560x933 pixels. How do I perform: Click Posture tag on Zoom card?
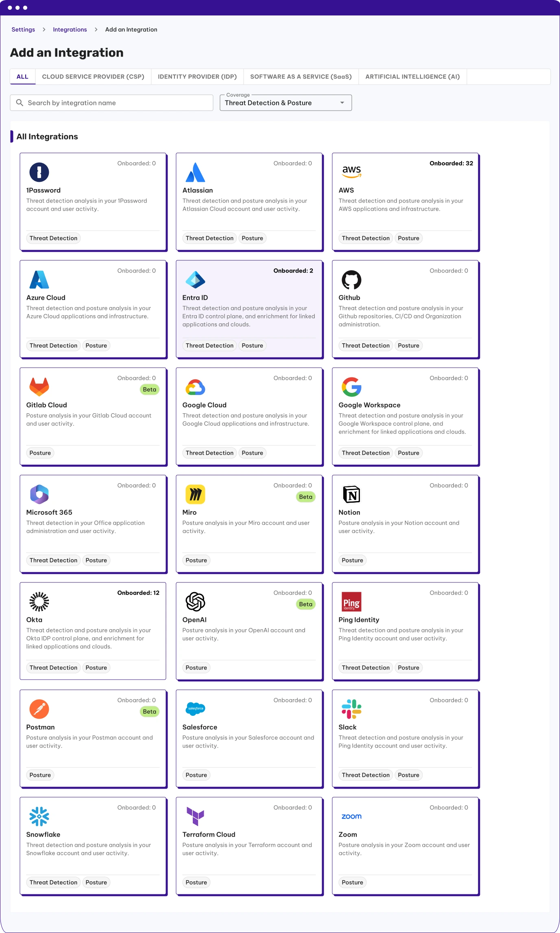point(352,882)
